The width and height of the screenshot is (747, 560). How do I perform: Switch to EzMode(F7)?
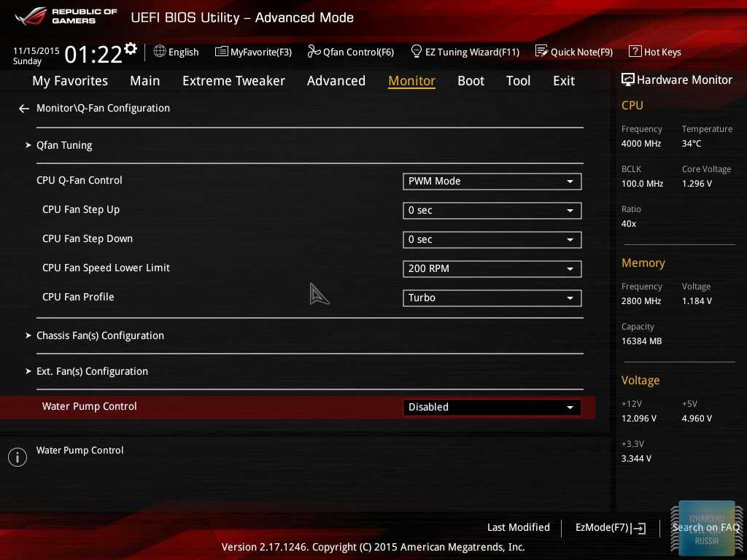[x=610, y=527]
